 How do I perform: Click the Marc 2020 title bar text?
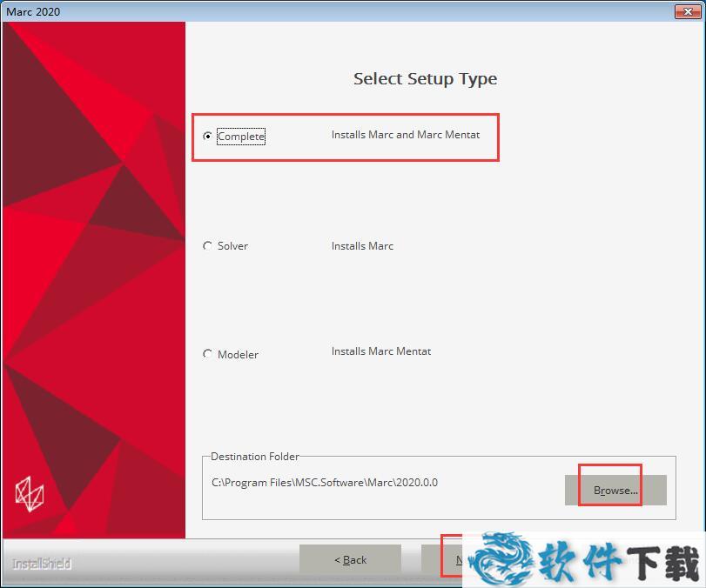tap(34, 11)
